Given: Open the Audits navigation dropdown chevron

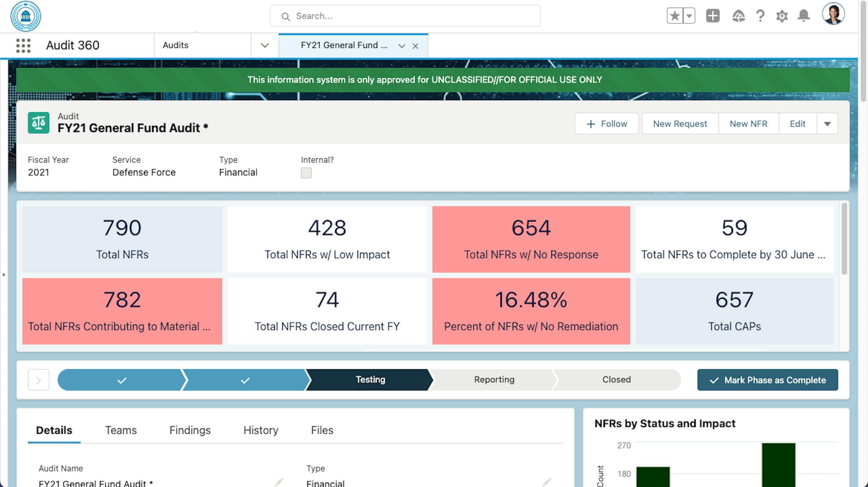Looking at the screenshot, I should click(265, 46).
